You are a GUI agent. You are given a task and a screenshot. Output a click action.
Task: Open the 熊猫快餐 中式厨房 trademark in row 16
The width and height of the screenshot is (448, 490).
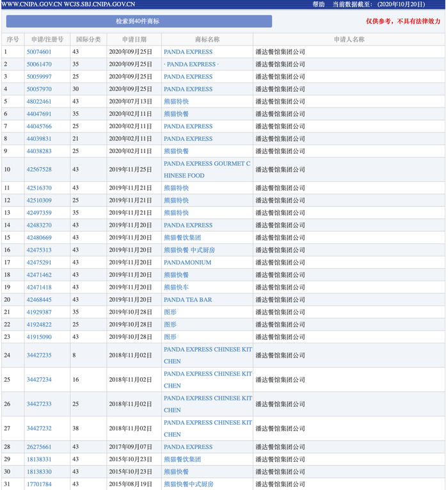(189, 250)
